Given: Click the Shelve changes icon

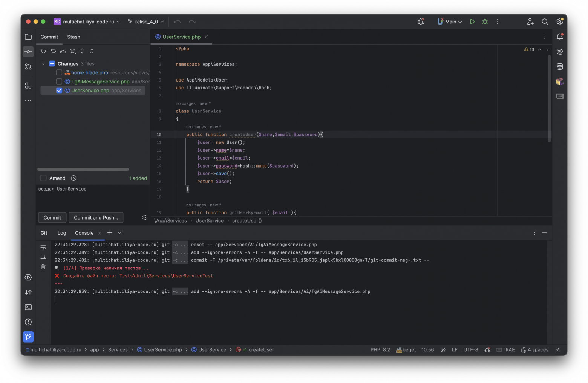Looking at the screenshot, I should pyautogui.click(x=63, y=51).
